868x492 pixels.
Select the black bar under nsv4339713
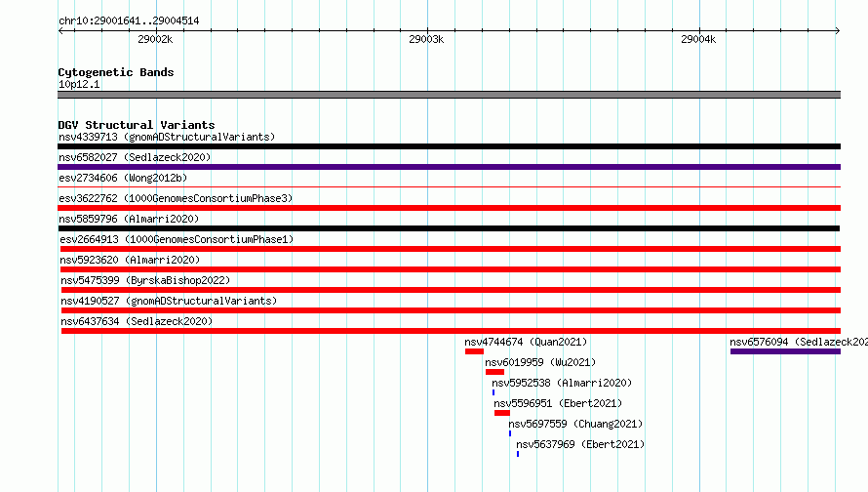[449, 146]
